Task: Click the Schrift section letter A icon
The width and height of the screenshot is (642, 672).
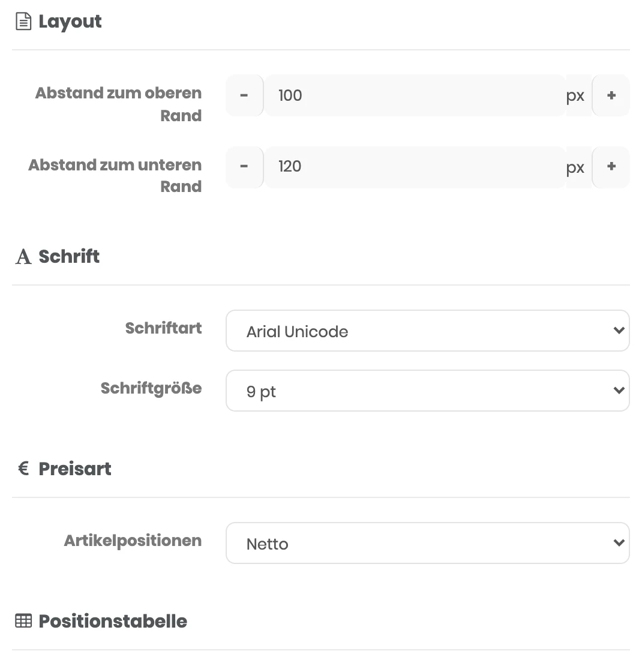Action: click(23, 257)
